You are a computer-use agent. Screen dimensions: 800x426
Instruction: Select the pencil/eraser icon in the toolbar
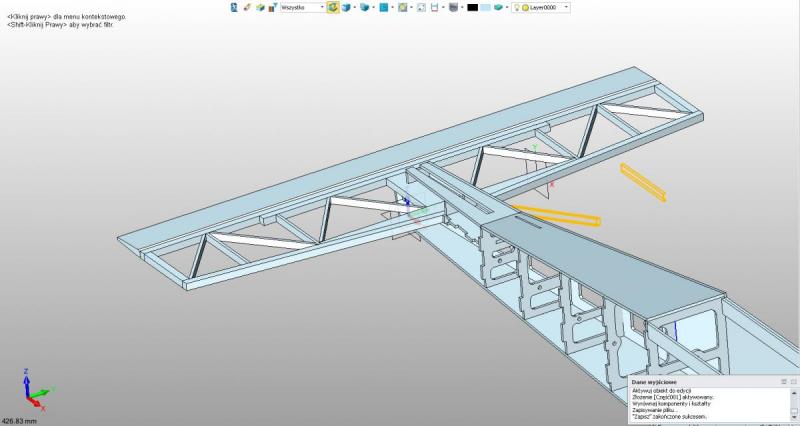tap(247, 7)
